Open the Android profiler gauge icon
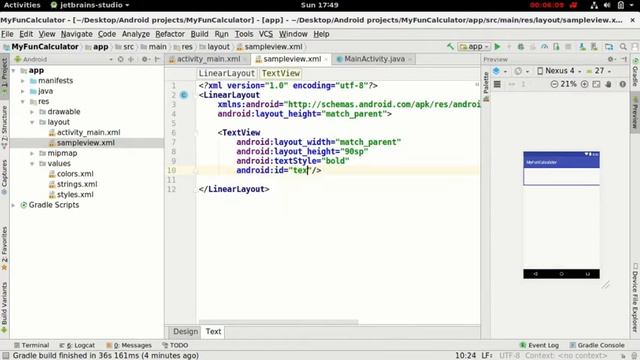 544,47
